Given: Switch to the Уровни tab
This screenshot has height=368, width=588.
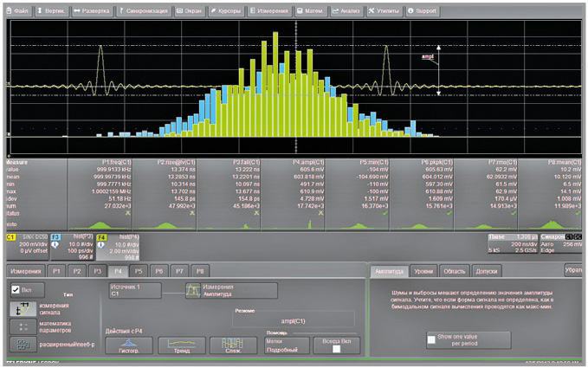Looking at the screenshot, I should click(423, 271).
